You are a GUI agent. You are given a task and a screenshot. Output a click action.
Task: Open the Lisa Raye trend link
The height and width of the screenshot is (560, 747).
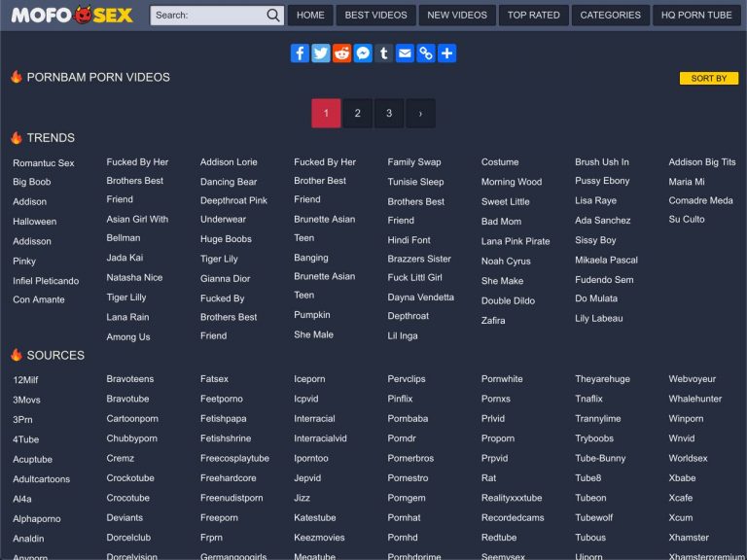tap(595, 200)
